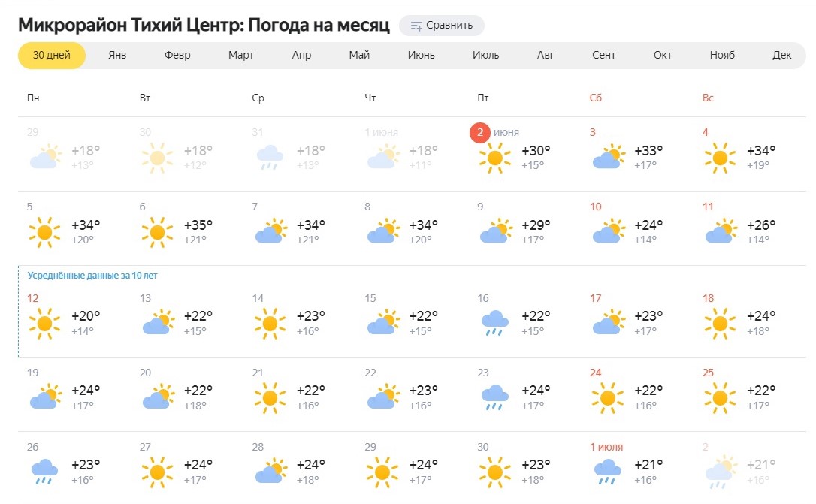Screen dimensions: 816x504
Task: Click the sun icon for June 12
Action: [44, 323]
